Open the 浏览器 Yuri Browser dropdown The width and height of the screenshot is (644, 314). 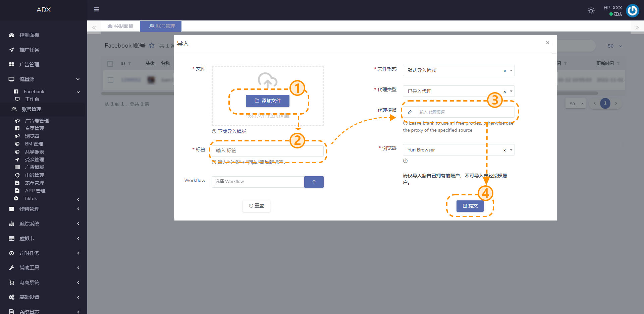[x=511, y=150]
